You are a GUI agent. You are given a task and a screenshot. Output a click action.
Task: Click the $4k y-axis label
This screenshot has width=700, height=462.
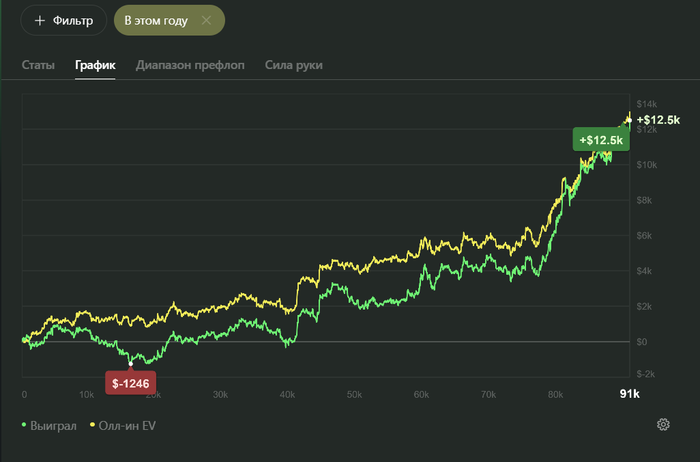pyautogui.click(x=644, y=271)
